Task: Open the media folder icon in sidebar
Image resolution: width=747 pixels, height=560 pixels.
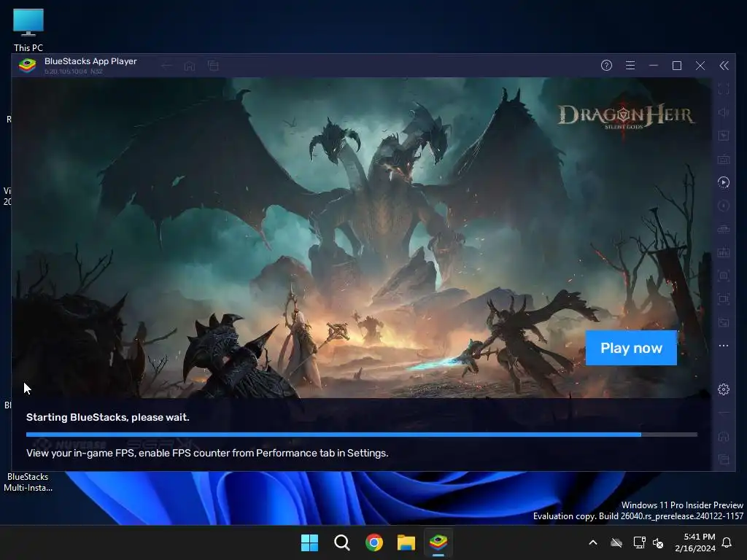Action: 723,322
